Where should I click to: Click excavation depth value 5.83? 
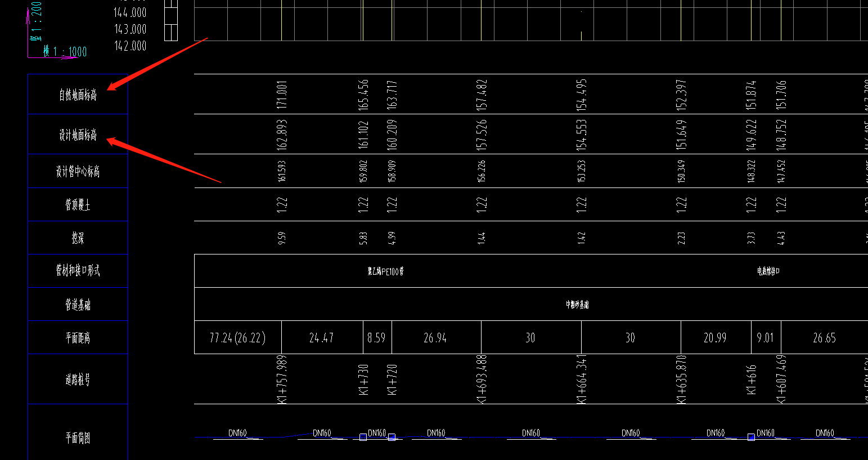coord(363,238)
